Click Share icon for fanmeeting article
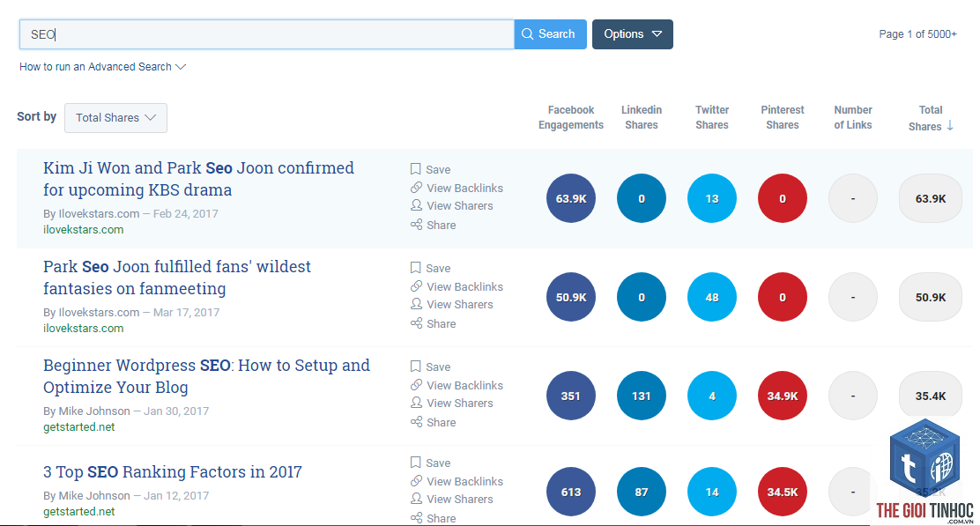This screenshot has height=526, width=980. (416, 323)
